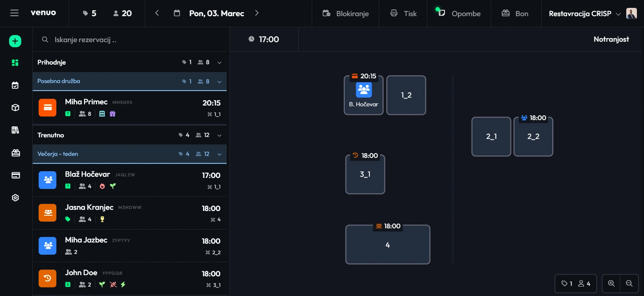
Task: Click the user profile avatar
Action: (631, 13)
